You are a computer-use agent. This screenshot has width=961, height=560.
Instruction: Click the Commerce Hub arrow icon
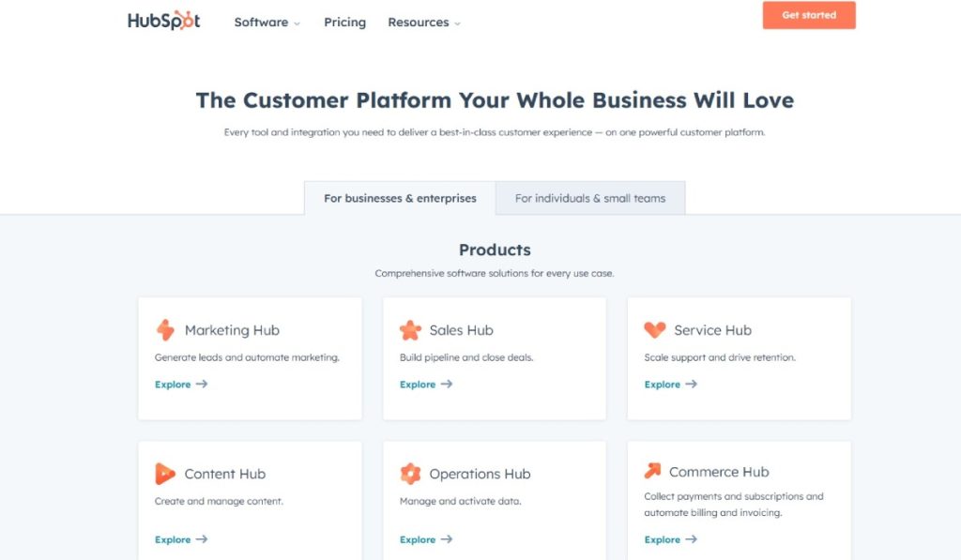pyautogui.click(x=652, y=471)
